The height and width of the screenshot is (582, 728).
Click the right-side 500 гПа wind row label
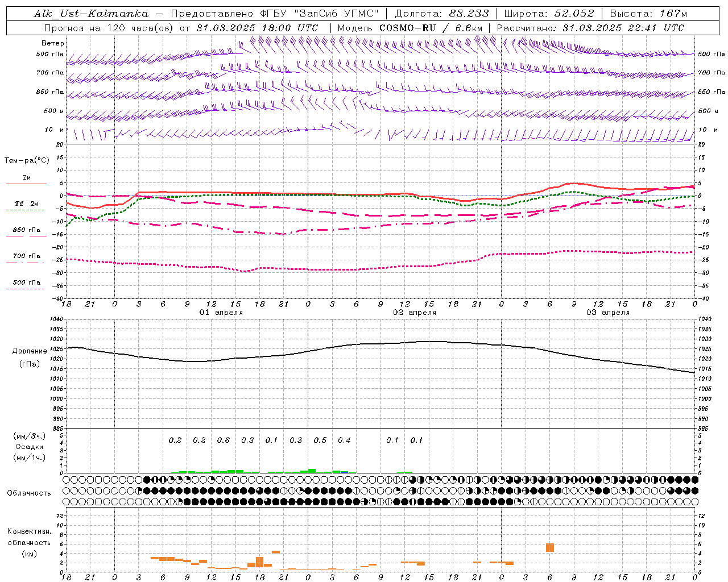tap(712, 54)
